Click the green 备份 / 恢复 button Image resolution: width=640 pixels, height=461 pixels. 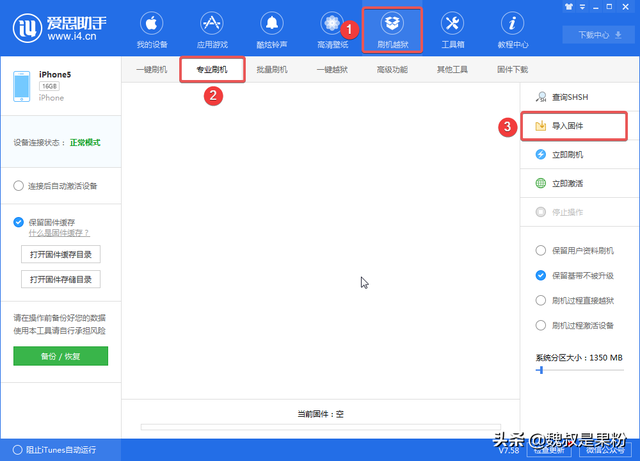61,356
